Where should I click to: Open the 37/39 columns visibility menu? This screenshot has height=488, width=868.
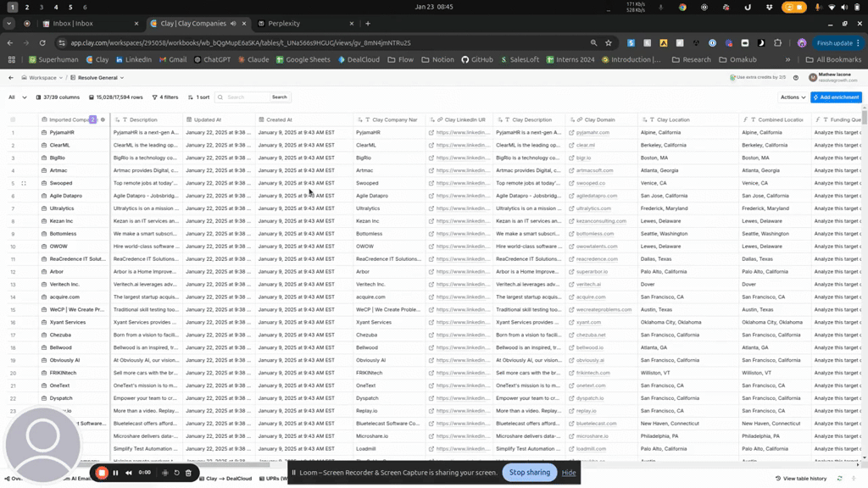58,97
